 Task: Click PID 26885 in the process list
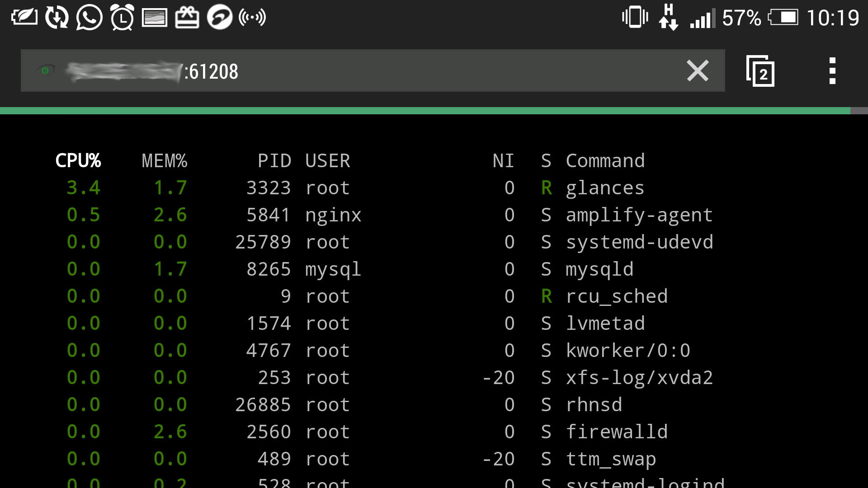[263, 405]
